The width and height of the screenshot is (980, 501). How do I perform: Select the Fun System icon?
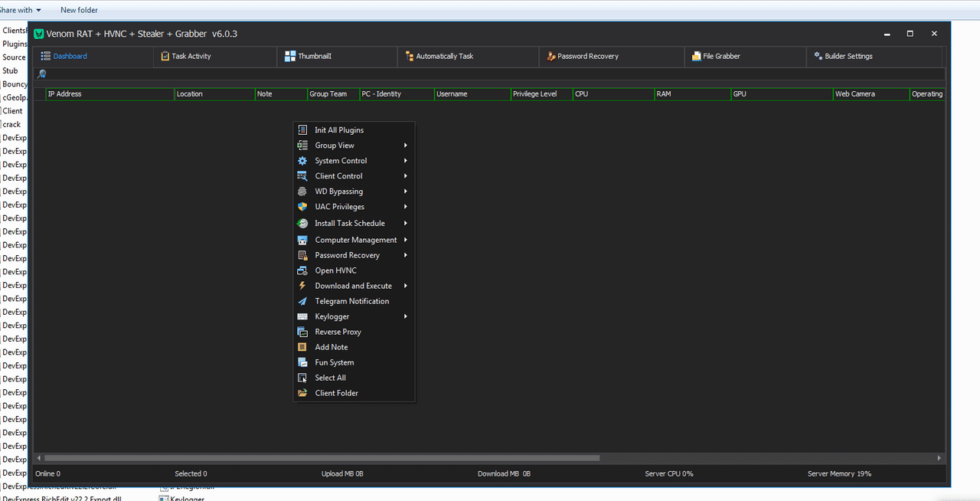(x=303, y=362)
